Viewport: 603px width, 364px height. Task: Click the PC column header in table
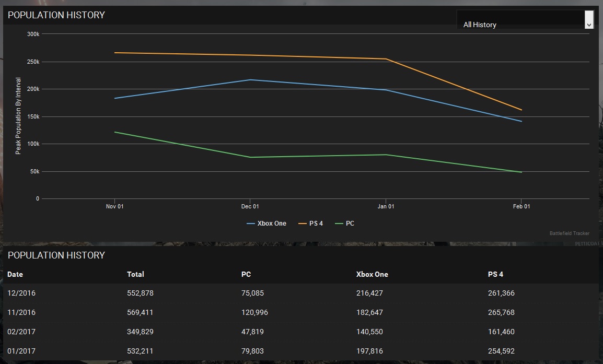246,275
